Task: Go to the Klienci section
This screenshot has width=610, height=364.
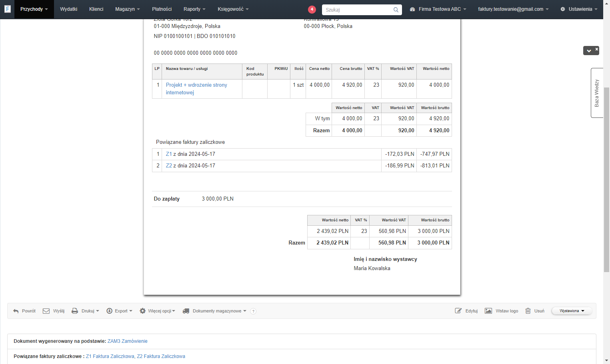Action: (x=96, y=9)
